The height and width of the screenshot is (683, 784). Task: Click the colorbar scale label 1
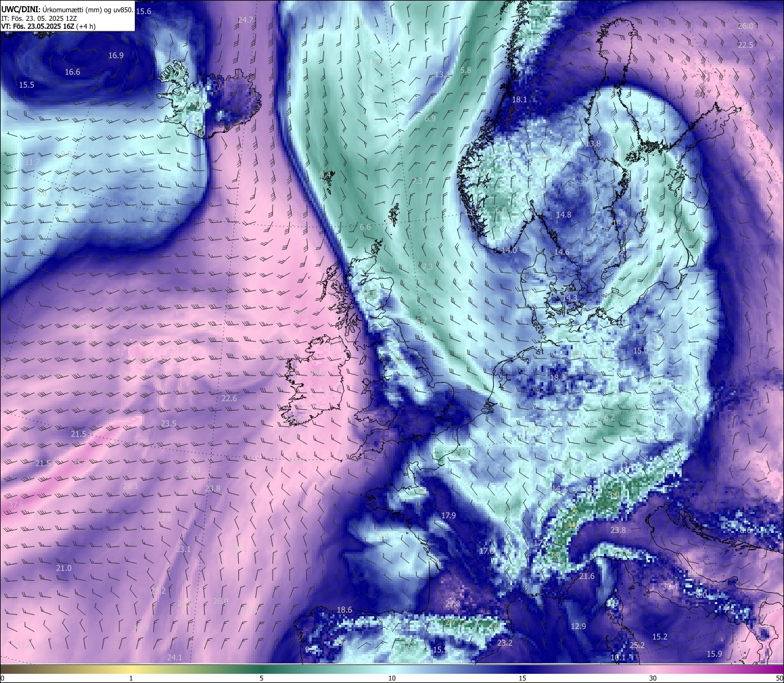(x=131, y=678)
